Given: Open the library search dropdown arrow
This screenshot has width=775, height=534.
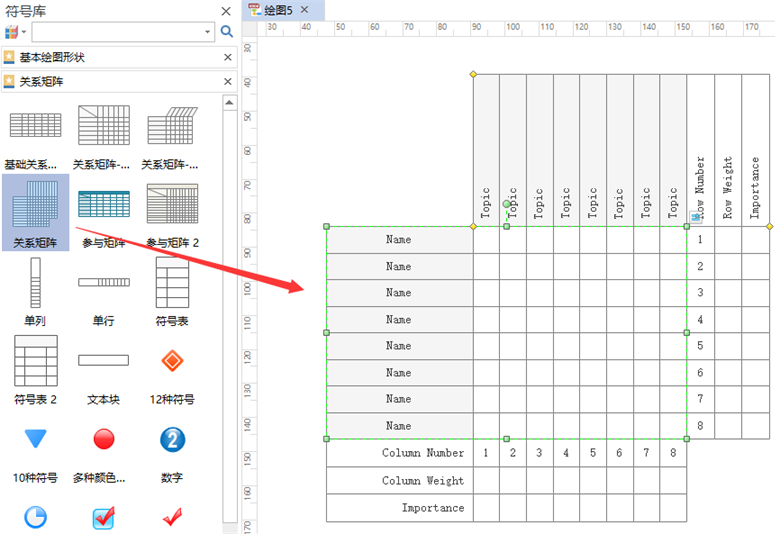Looking at the screenshot, I should click(208, 32).
